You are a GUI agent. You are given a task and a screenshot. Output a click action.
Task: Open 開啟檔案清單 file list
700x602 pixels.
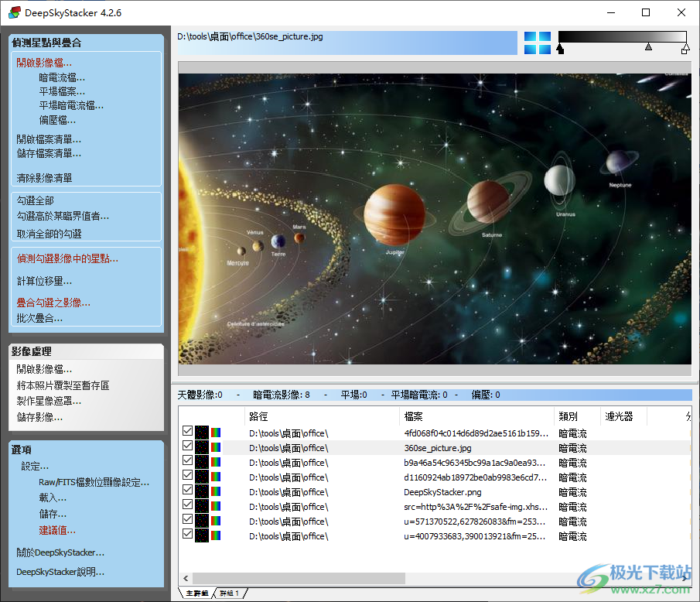[49, 139]
